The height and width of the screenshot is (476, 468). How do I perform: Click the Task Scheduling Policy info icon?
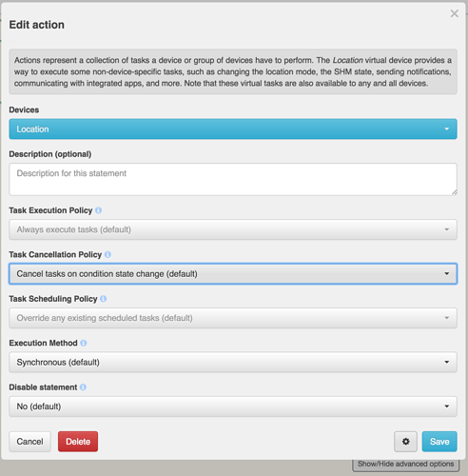104,299
